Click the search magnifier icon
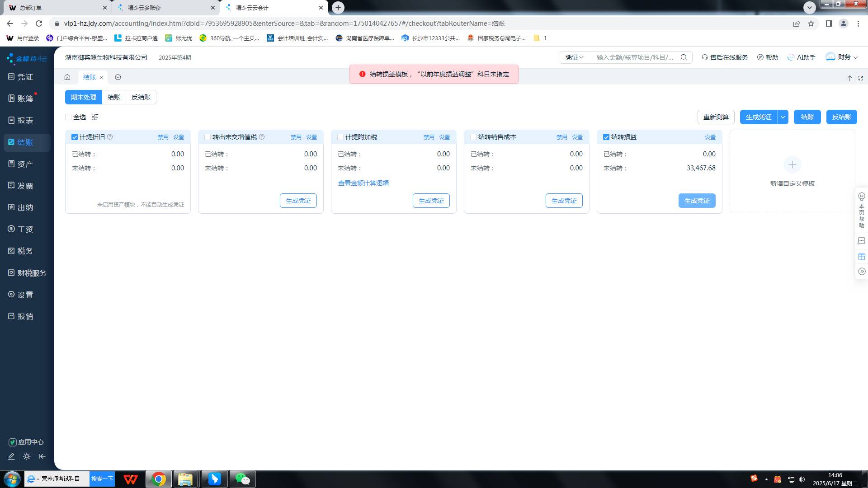This screenshot has height=488, width=868. point(684,57)
